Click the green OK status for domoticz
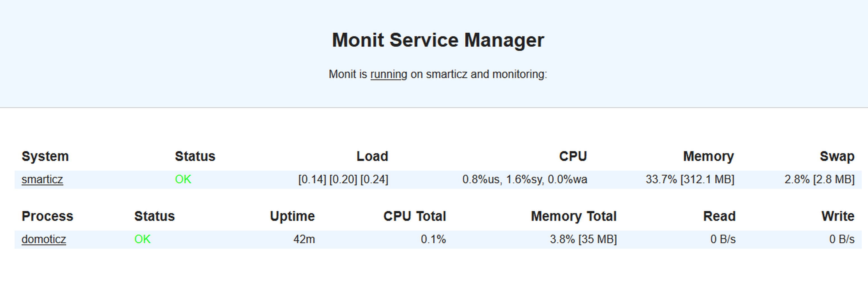The image size is (868, 303). (142, 239)
